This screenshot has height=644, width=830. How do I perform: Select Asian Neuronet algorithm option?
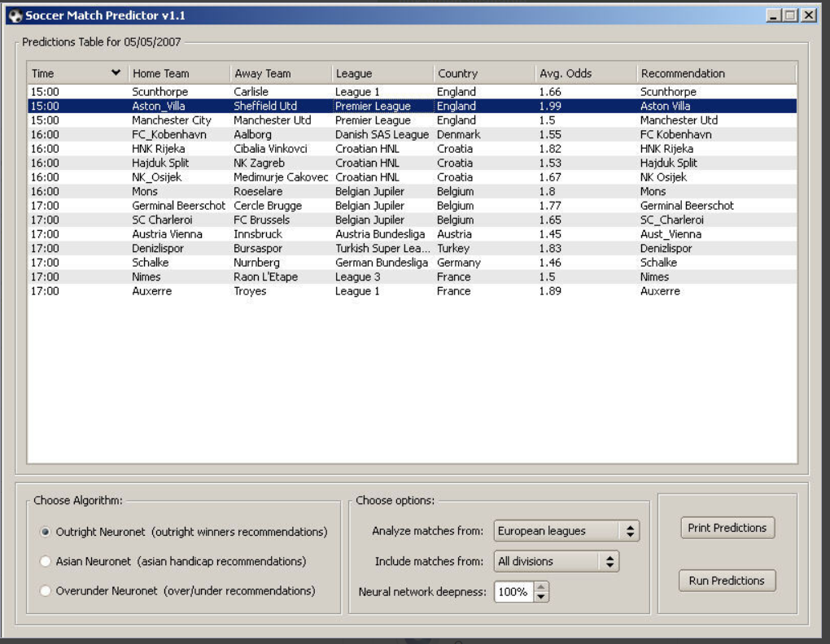[x=46, y=561]
